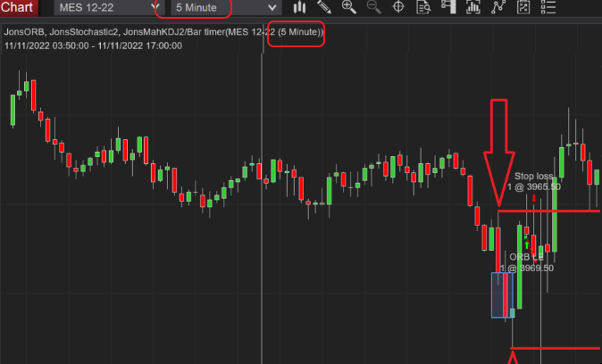Open the properties list icon
The width and height of the screenshot is (602, 364).
point(548,7)
